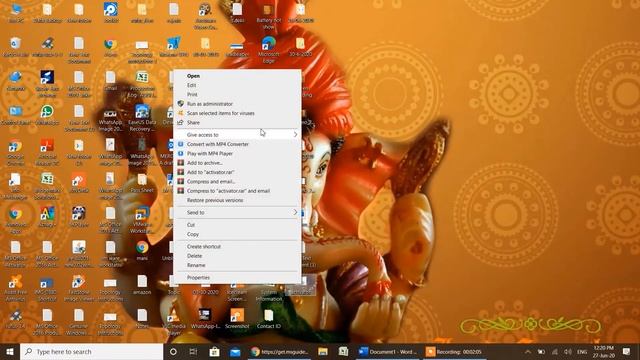Viewport: 640px width, 360px height.
Task: Select the amazon file on desktop
Action: pyautogui.click(x=142, y=284)
